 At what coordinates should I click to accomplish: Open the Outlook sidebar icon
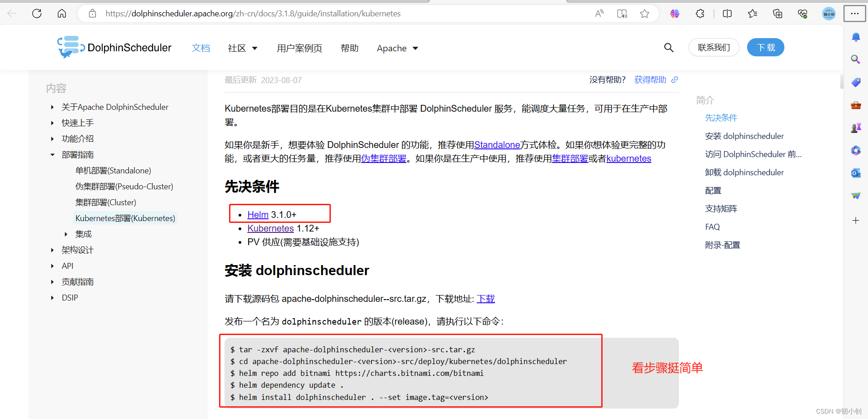pyautogui.click(x=856, y=173)
